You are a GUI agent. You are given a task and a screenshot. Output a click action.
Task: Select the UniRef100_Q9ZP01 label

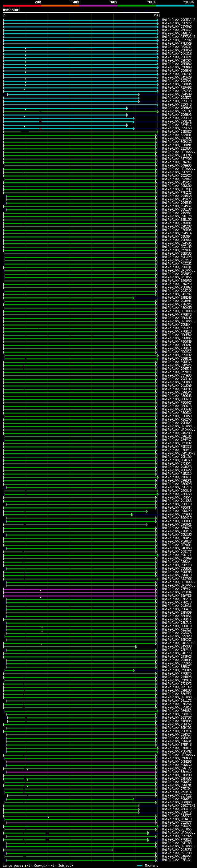177,81
